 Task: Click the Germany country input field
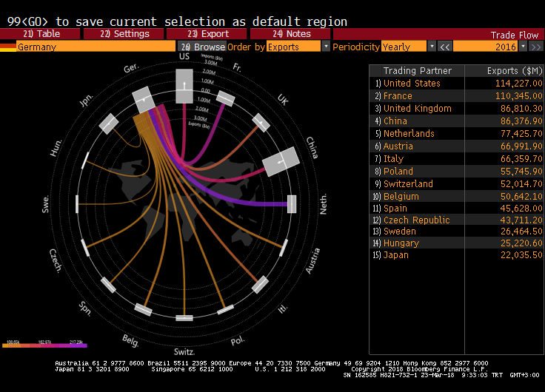click(95, 47)
